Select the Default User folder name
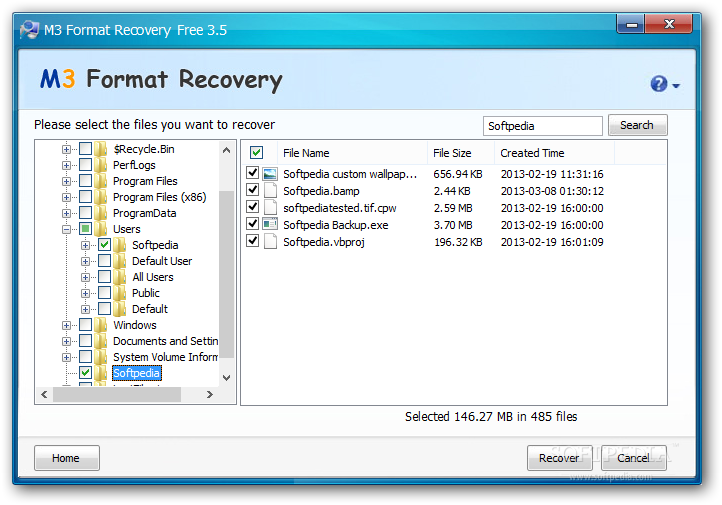The height and width of the screenshot is (505, 722). tap(162, 261)
